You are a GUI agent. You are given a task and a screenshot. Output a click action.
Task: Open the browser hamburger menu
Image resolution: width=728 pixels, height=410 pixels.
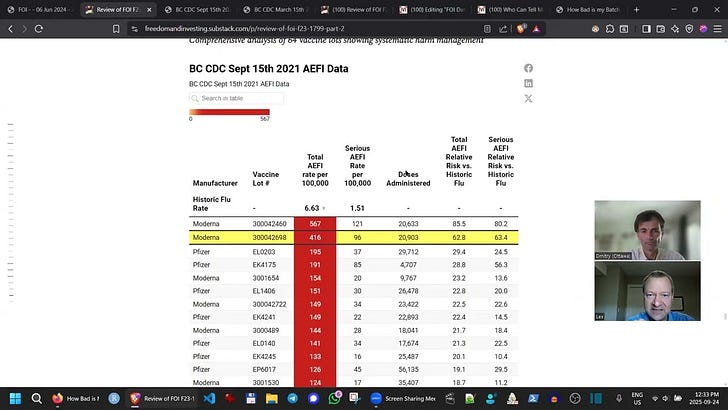pyautogui.click(x=717, y=29)
